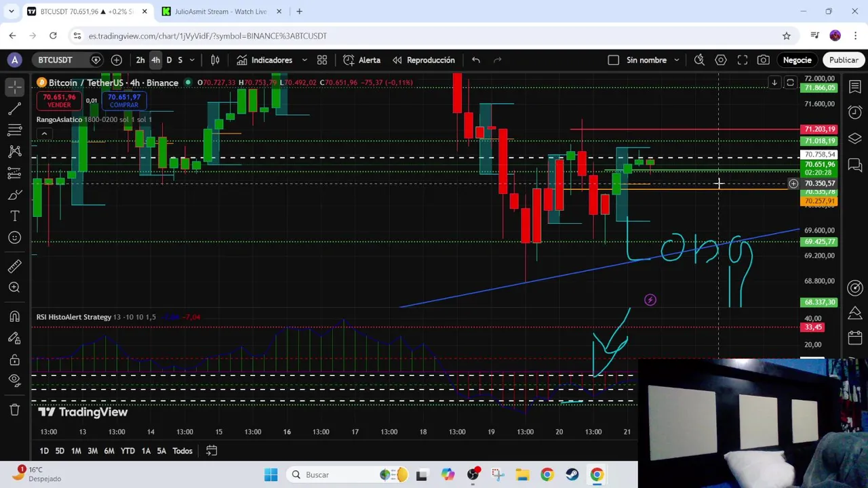Toggle magnet mode in left sidebar
Screen dimensions: 868x488
coord(15,316)
